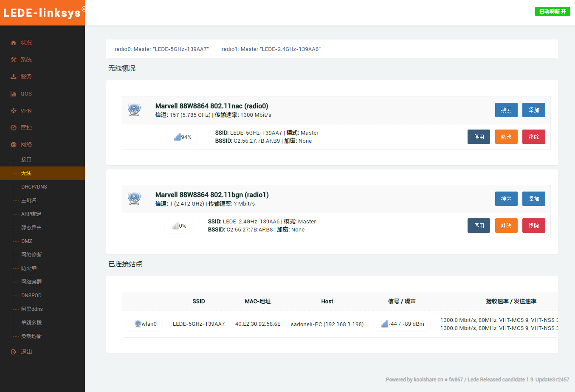Click the 94% signal strength indicator
575x392 pixels.
pyautogui.click(x=182, y=137)
